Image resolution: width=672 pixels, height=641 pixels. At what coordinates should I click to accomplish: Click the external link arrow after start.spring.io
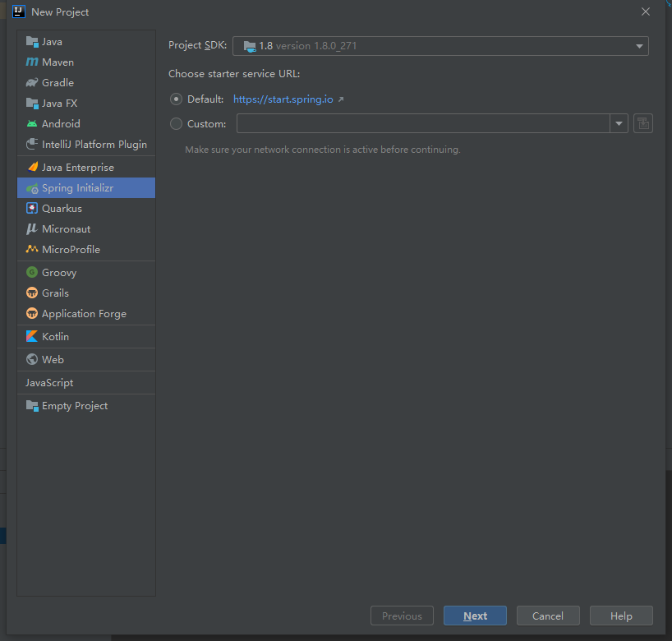click(341, 99)
